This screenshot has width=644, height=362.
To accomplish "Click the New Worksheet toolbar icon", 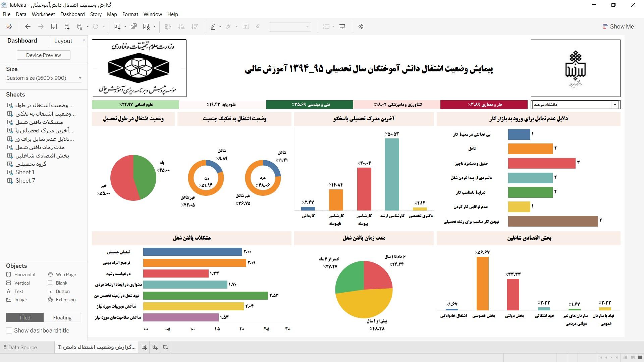I will pyautogui.click(x=117, y=26).
